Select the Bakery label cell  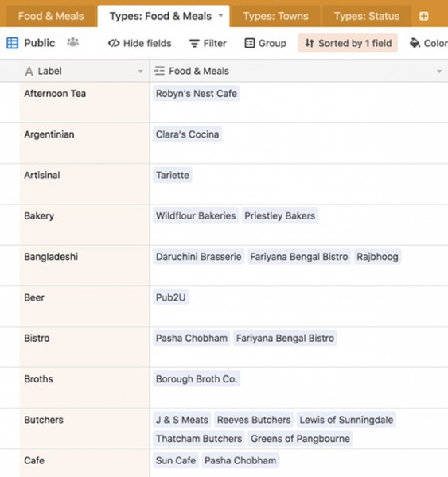tap(84, 225)
